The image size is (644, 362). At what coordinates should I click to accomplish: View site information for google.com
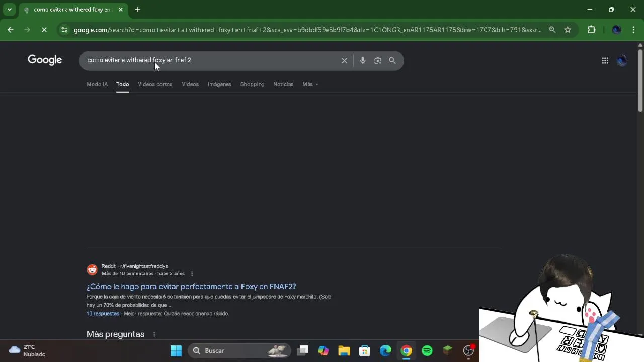pos(64,30)
